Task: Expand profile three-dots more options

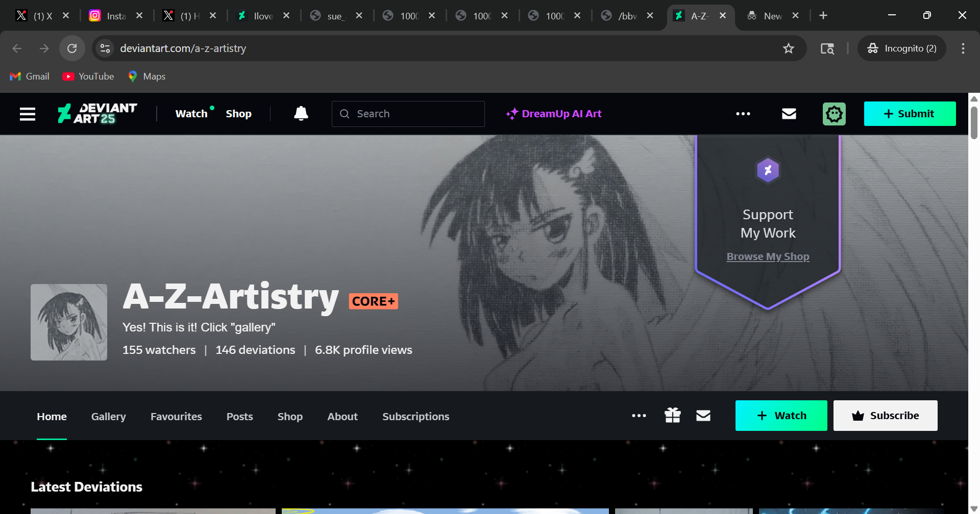Action: 639,416
